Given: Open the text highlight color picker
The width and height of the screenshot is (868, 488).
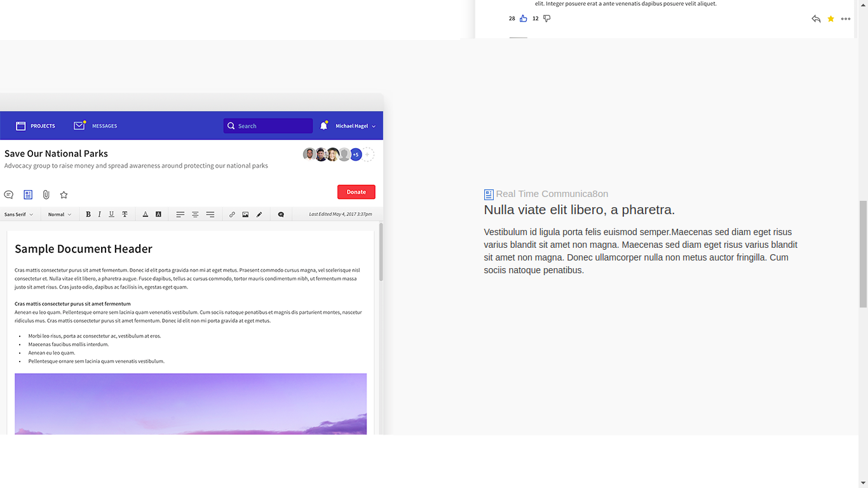Looking at the screenshot, I should (158, 214).
